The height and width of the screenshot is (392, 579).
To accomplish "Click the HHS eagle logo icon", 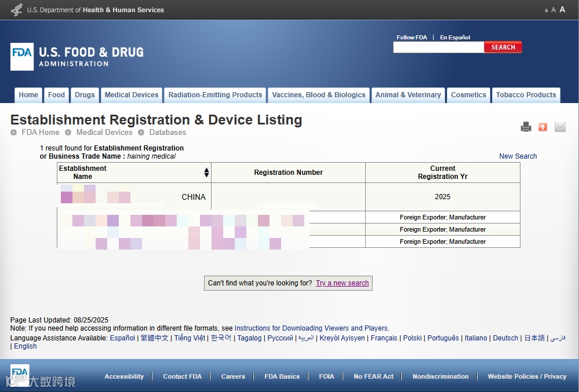I will [x=17, y=10].
